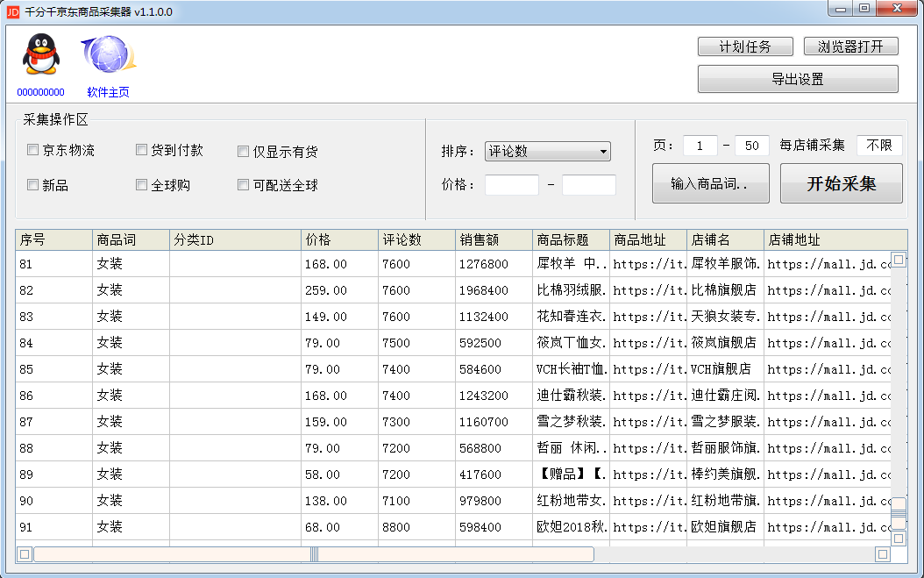924x578 pixels.
Task: Click product link in row 83
Action: (649, 317)
